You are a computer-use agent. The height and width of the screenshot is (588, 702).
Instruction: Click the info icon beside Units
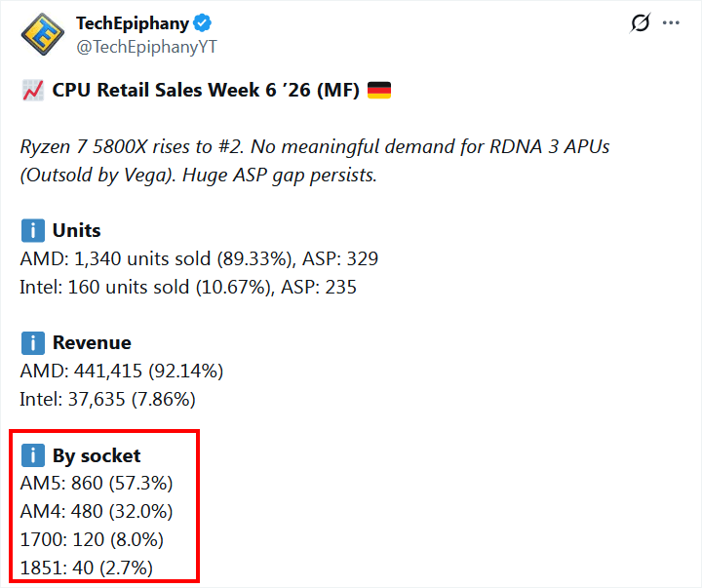(32, 231)
